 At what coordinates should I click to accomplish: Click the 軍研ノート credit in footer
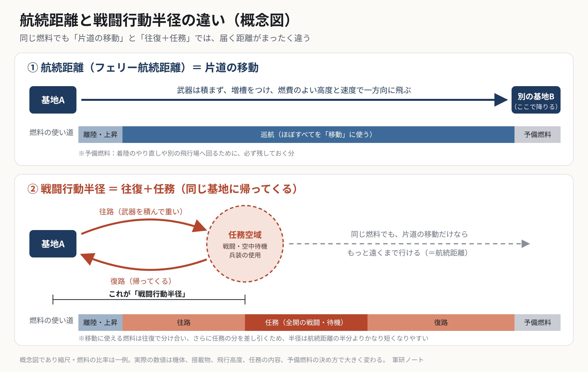coord(408,360)
